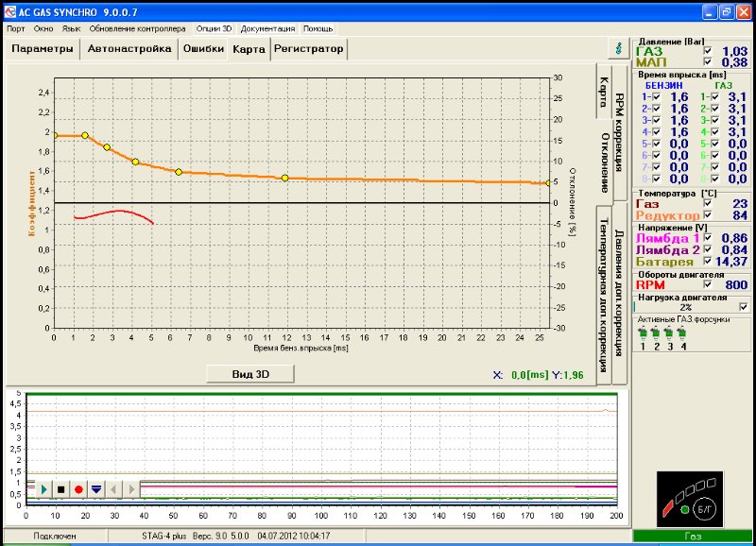Screen dimensions: 756x546
Task: Click the blue down-arrow load icon
Action: 95,489
